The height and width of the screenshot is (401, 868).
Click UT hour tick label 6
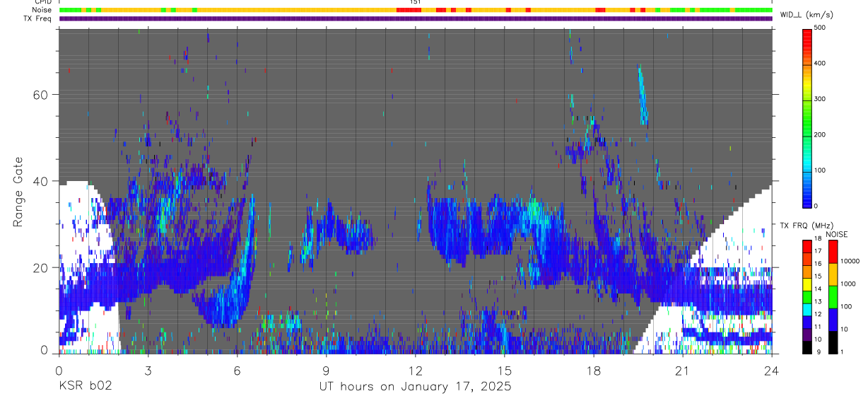click(237, 370)
